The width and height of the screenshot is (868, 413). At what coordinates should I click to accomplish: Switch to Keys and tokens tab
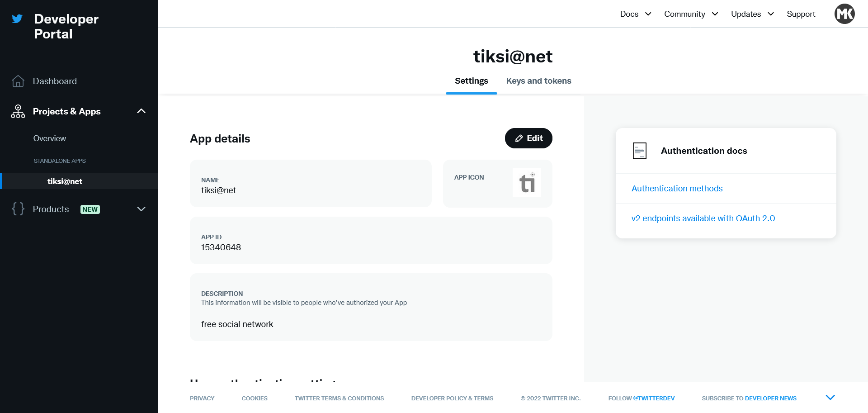click(538, 81)
